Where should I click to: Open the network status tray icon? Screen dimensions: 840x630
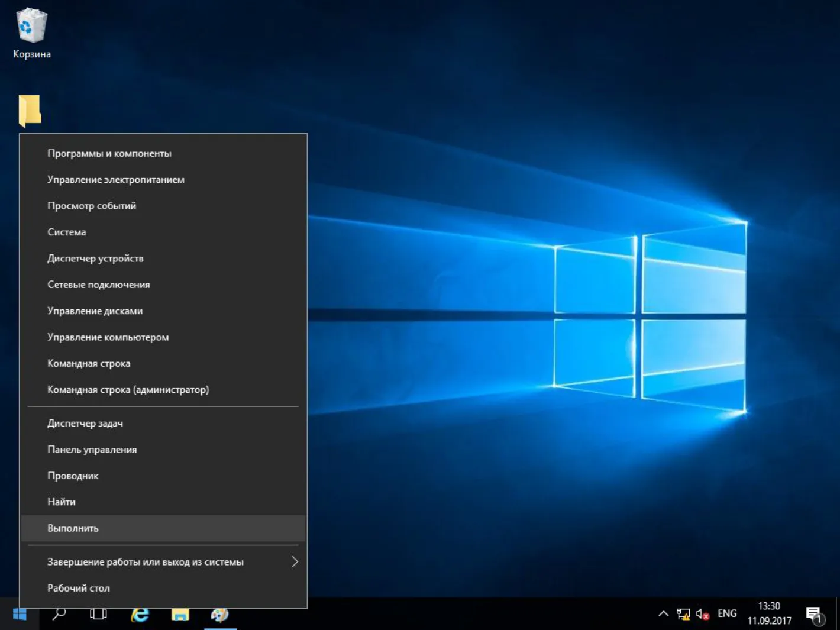point(683,614)
